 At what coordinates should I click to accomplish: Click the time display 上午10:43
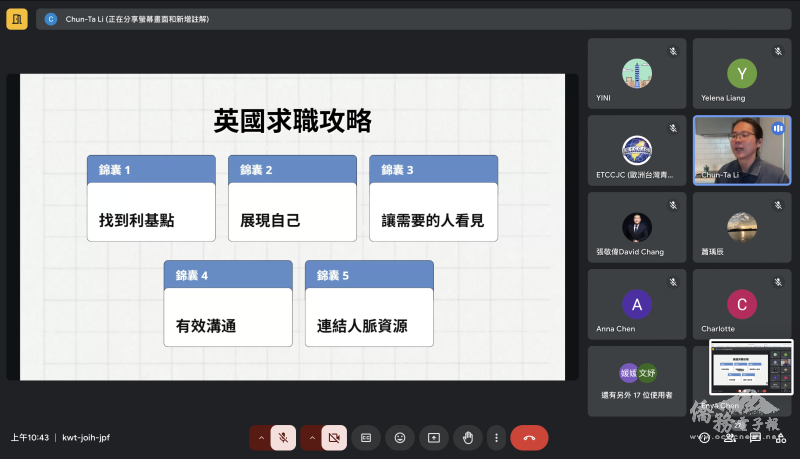[30, 438]
